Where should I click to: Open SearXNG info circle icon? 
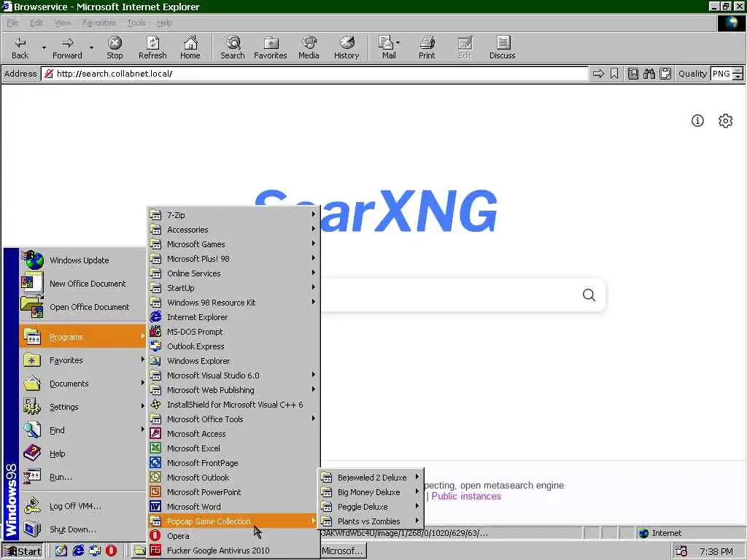tap(697, 120)
